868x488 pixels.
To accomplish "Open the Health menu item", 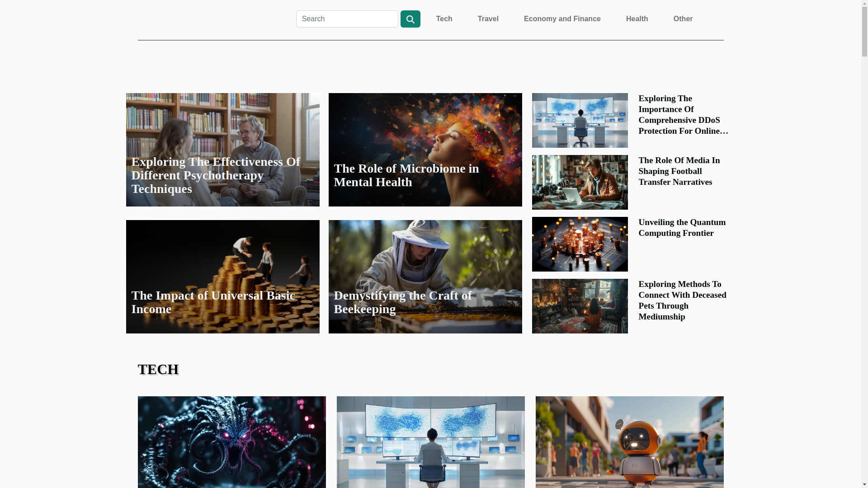I will (x=637, y=19).
